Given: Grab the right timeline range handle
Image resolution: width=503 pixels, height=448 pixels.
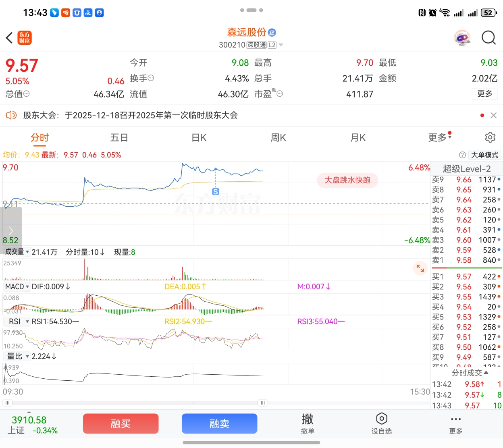Looking at the screenshot, I should [x=263, y=403].
